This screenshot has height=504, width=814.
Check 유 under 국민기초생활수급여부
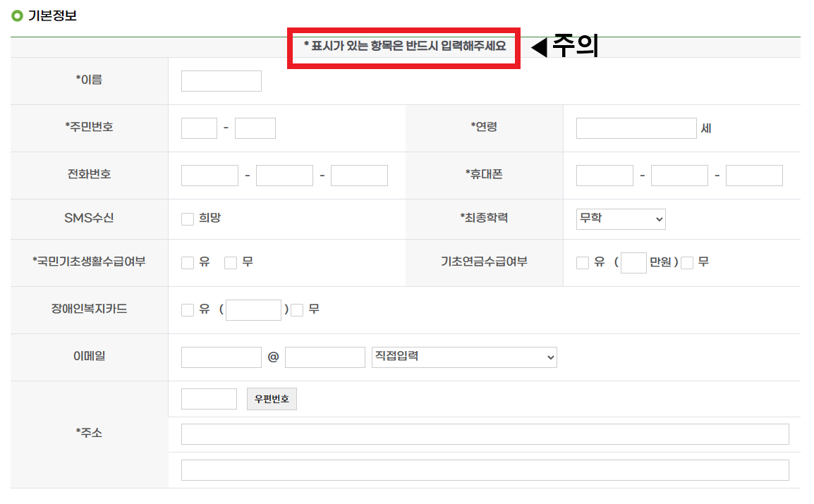pos(187,262)
